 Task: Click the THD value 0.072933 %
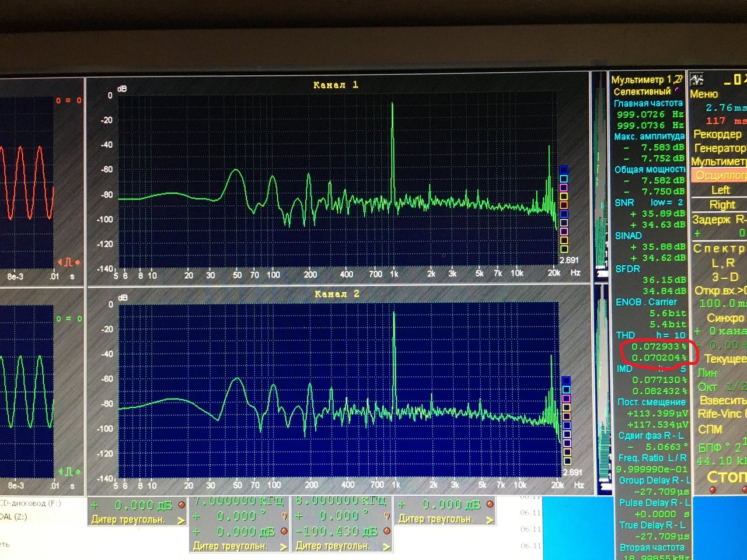click(659, 346)
